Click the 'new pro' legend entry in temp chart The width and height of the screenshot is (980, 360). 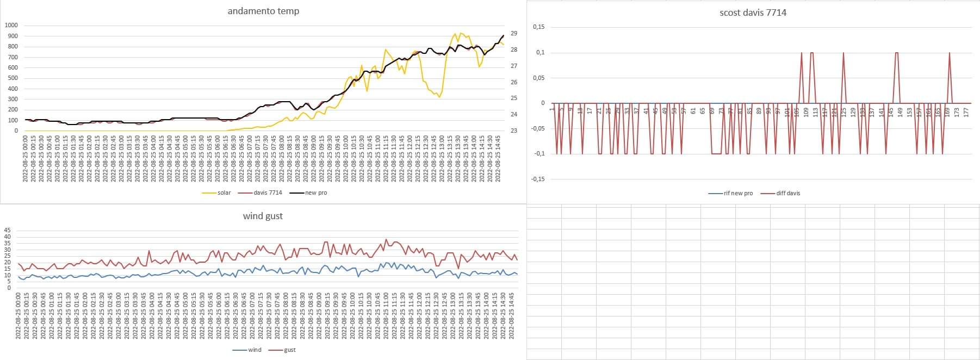(308, 193)
